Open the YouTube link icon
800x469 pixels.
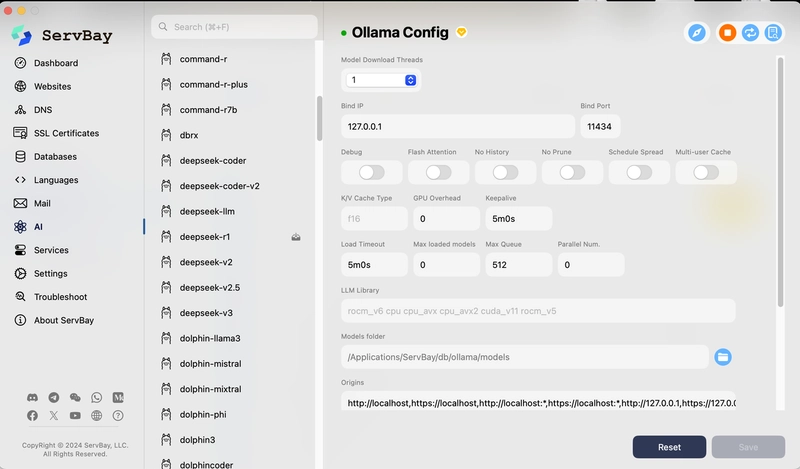[75, 415]
